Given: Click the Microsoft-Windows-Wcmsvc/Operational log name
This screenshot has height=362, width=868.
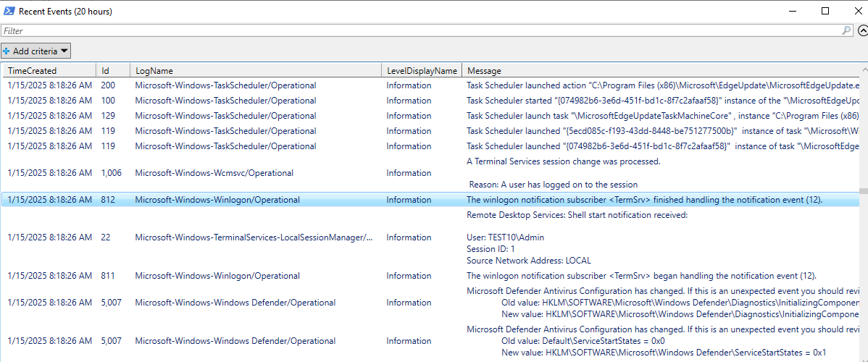Looking at the screenshot, I should [214, 173].
